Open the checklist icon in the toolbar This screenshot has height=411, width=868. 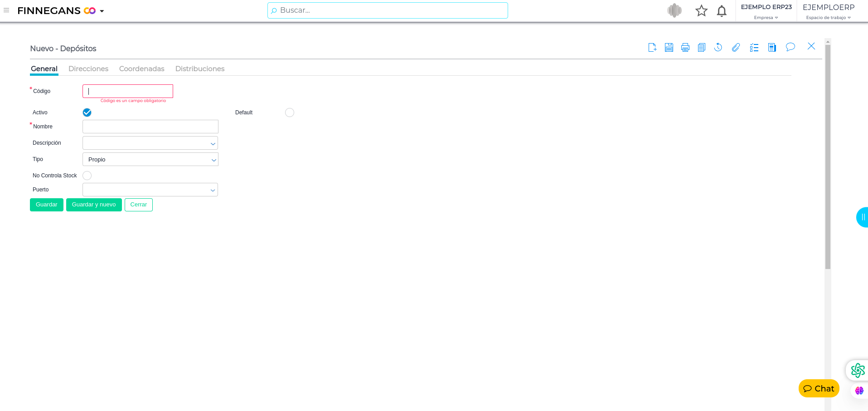[x=754, y=47]
